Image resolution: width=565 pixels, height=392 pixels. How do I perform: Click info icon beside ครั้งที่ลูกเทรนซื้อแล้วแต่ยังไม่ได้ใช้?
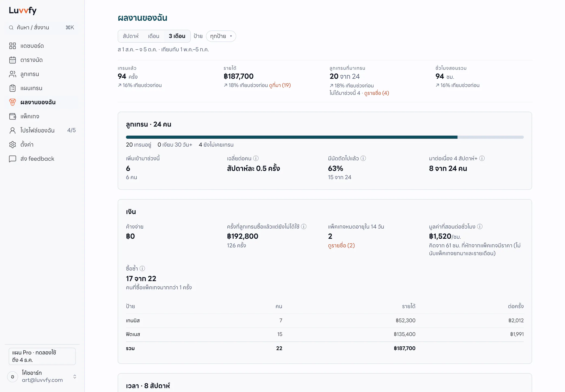click(x=304, y=226)
